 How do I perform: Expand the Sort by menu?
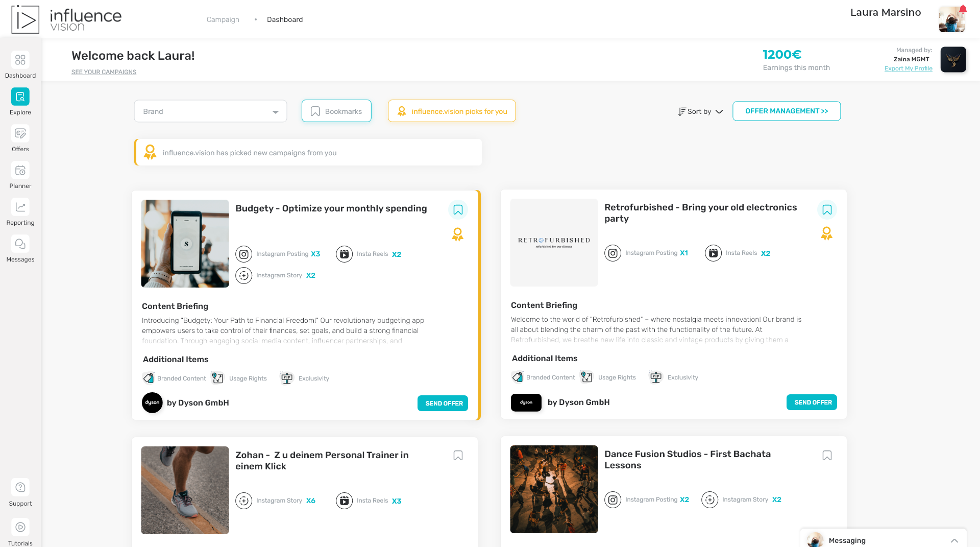tap(700, 111)
